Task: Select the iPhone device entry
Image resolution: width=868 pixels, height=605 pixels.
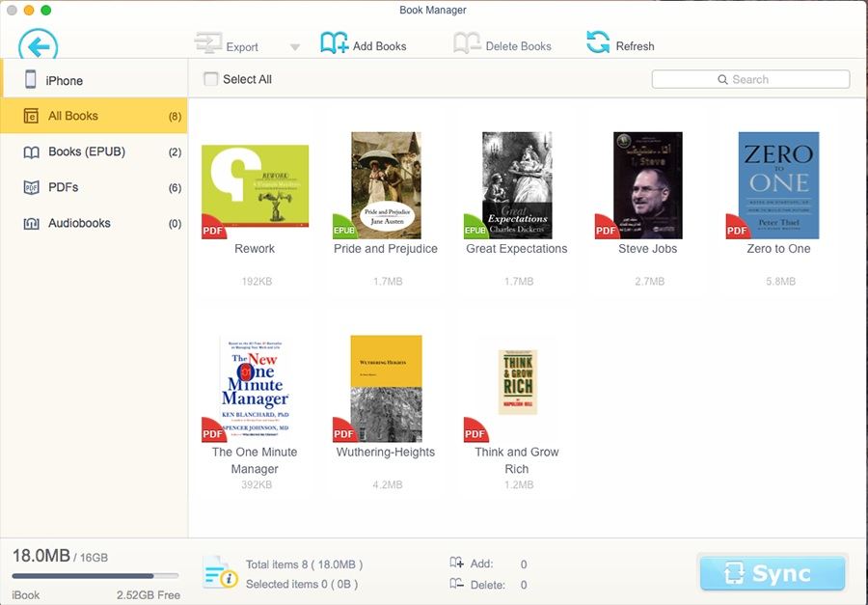Action: [x=95, y=79]
